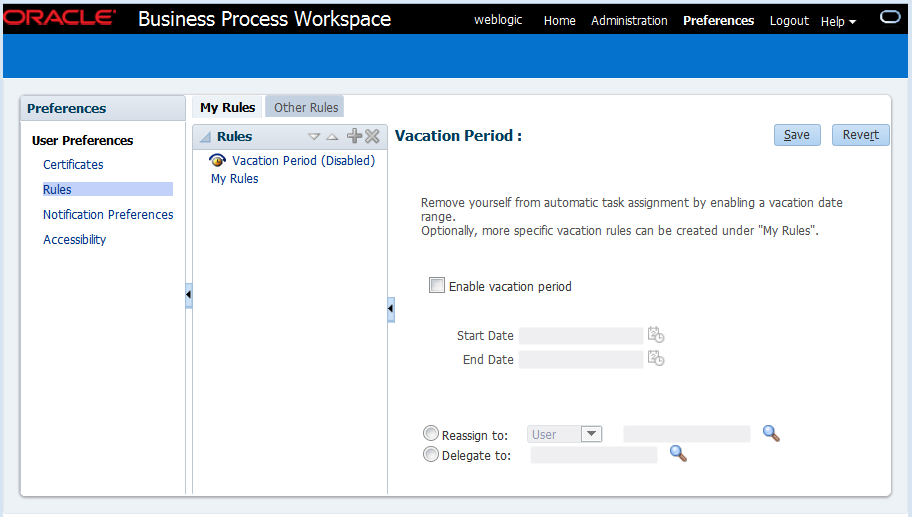The height and width of the screenshot is (517, 912).
Task: Click the add rule plus icon
Action: [354, 136]
